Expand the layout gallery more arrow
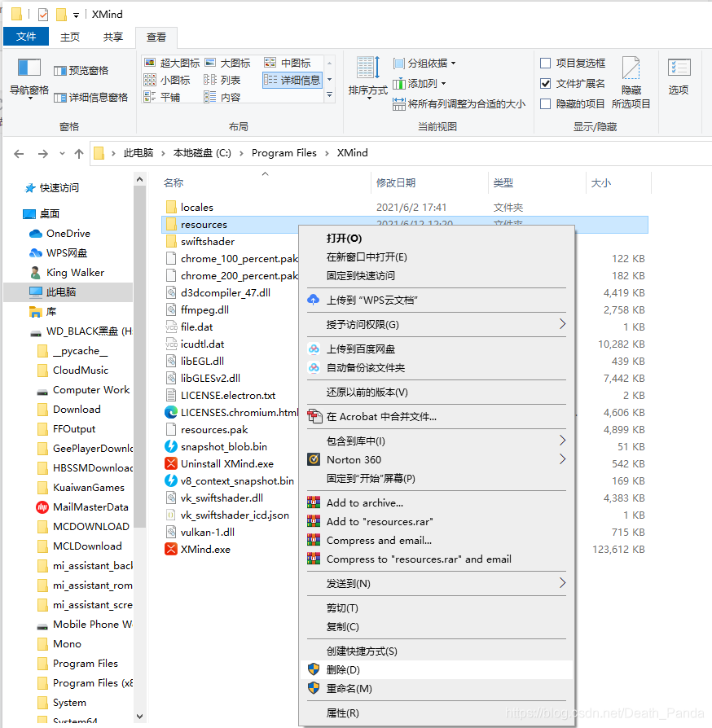The height and width of the screenshot is (728, 712). [329, 95]
